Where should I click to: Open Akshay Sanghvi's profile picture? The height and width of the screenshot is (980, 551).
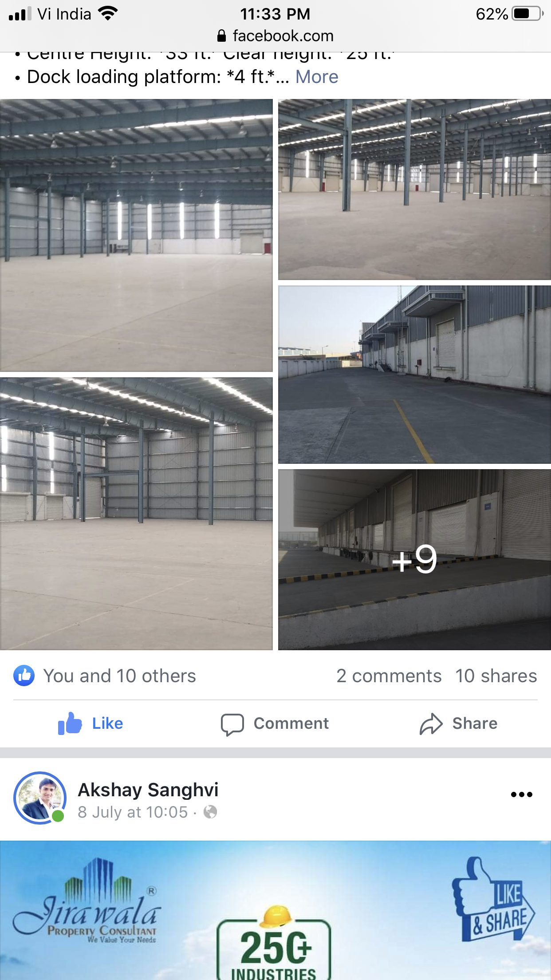pyautogui.click(x=40, y=798)
